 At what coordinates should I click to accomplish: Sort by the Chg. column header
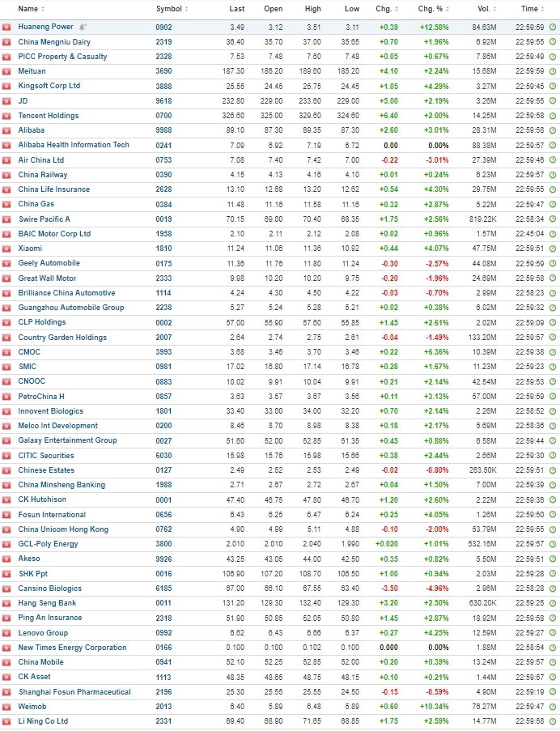pos(387,9)
